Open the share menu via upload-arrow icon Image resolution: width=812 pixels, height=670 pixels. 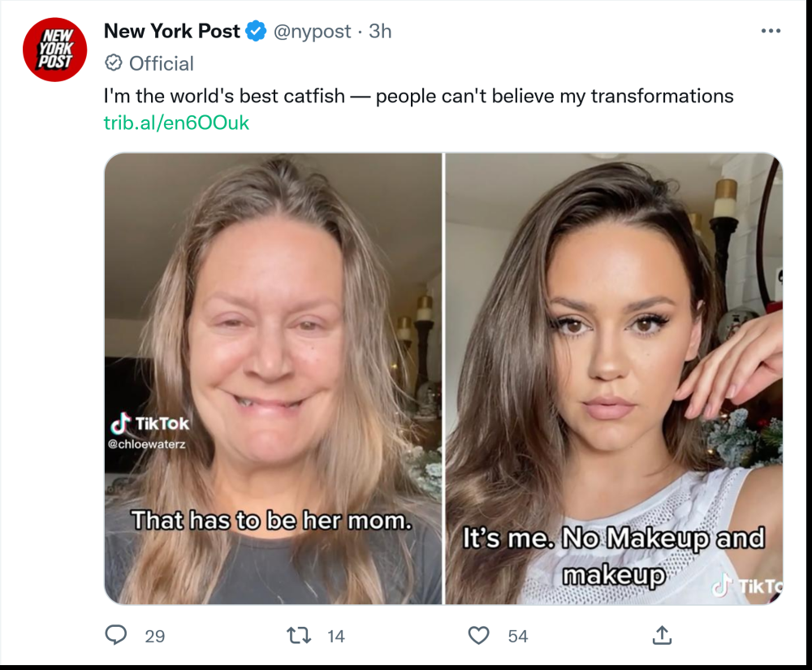tap(662, 635)
